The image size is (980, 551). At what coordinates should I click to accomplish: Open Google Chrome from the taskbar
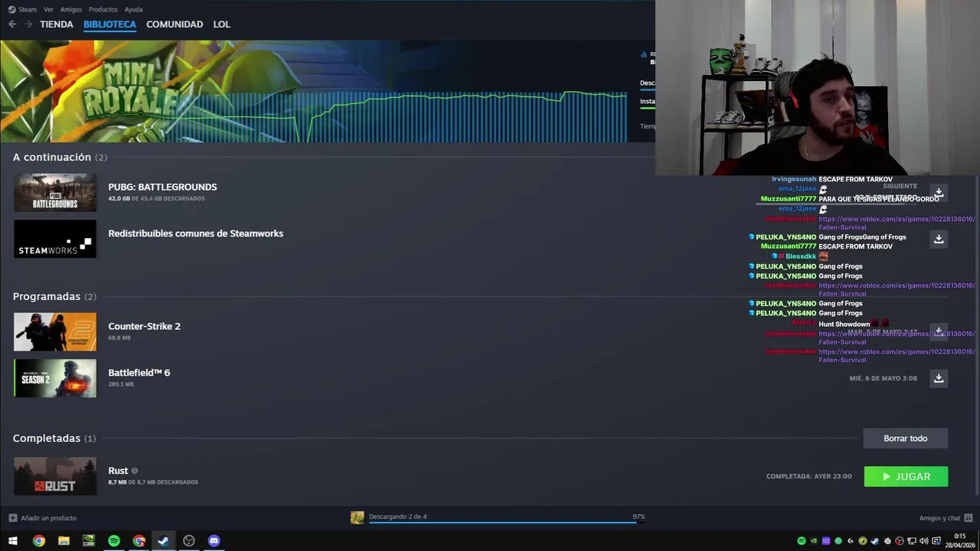point(39,541)
